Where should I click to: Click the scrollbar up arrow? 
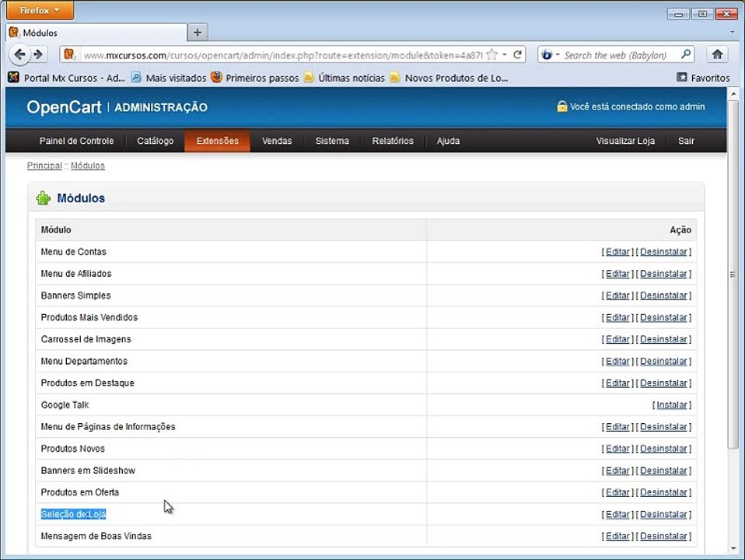(x=733, y=94)
